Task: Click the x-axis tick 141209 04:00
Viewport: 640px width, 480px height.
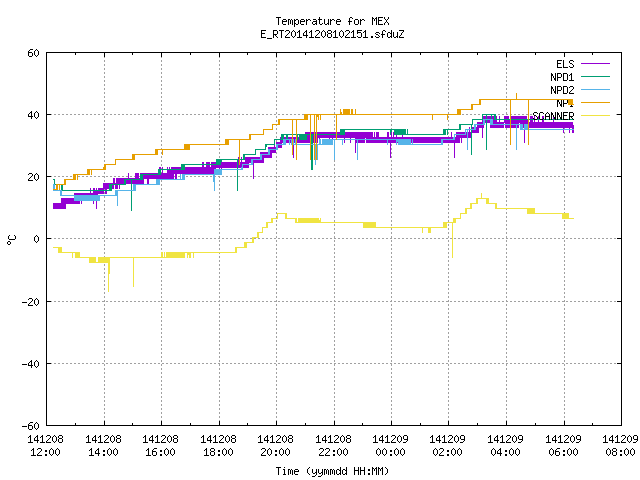Action: 506,446
